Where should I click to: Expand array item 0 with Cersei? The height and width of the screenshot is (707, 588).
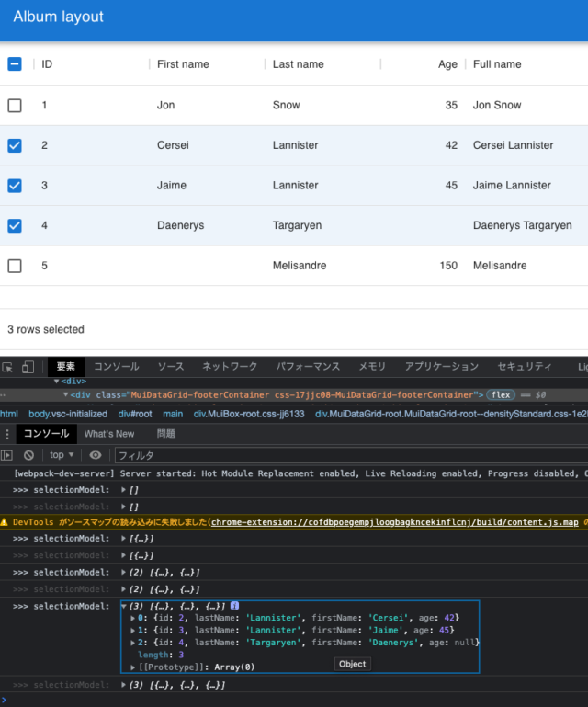[x=135, y=619]
